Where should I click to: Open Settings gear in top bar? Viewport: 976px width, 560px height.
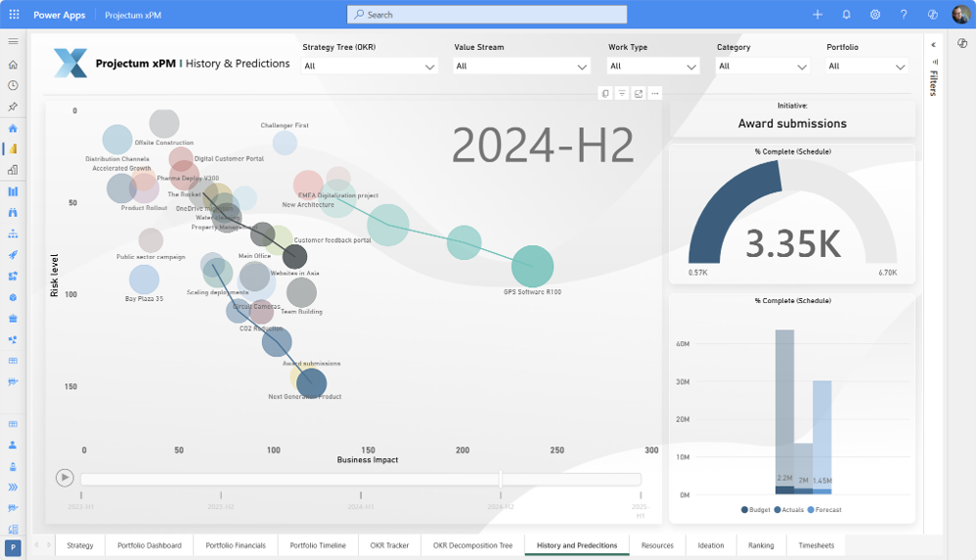point(875,15)
